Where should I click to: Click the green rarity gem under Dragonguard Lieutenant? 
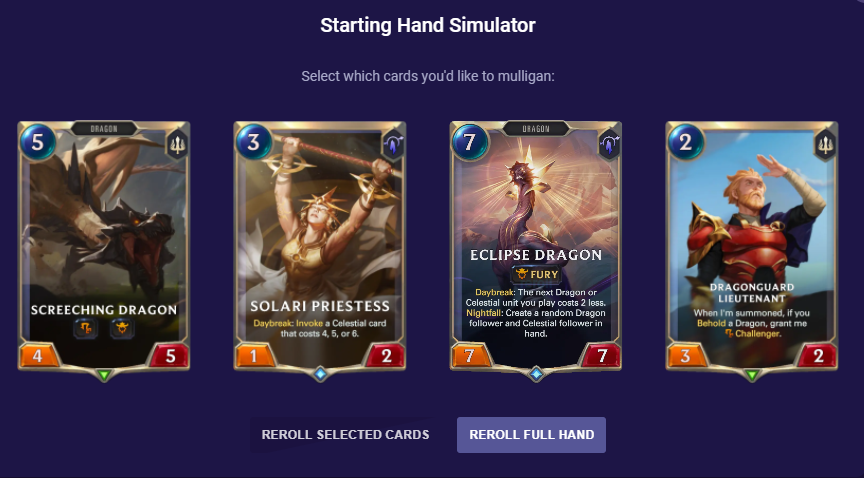pyautogui.click(x=752, y=375)
